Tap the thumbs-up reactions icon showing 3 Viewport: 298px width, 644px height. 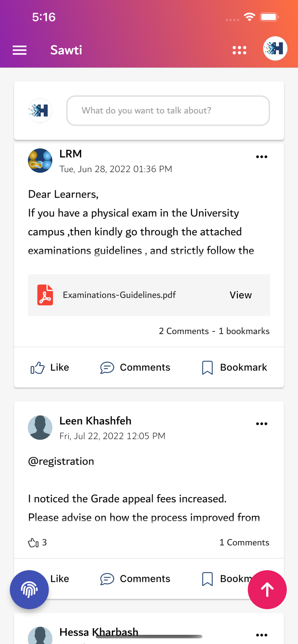[33, 543]
